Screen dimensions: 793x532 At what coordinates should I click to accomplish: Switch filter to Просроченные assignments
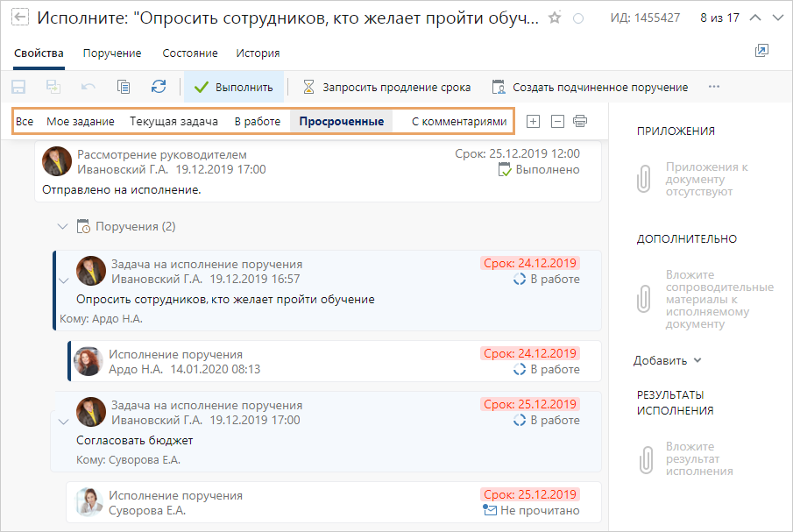pyautogui.click(x=341, y=122)
